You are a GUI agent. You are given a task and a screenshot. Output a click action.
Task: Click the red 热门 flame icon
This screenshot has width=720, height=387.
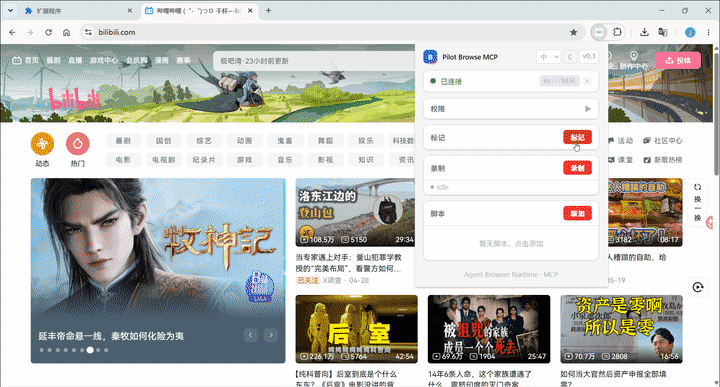pyautogui.click(x=78, y=144)
